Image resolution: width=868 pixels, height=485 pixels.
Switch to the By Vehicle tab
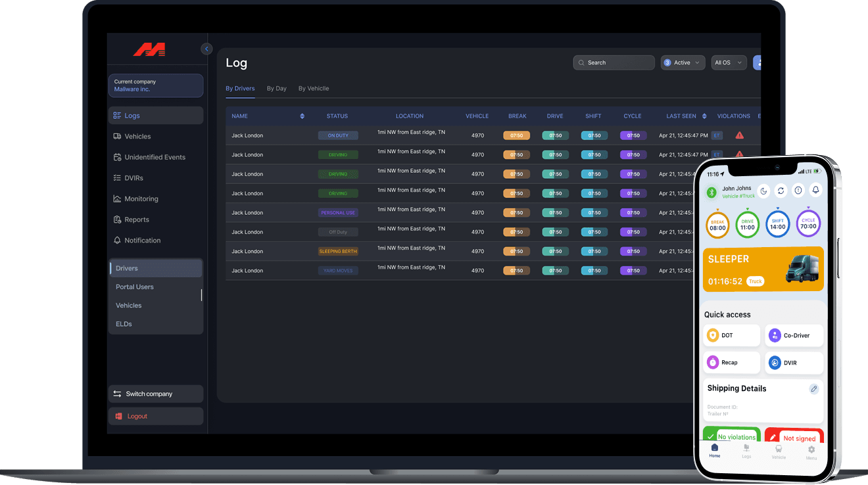[x=314, y=89]
